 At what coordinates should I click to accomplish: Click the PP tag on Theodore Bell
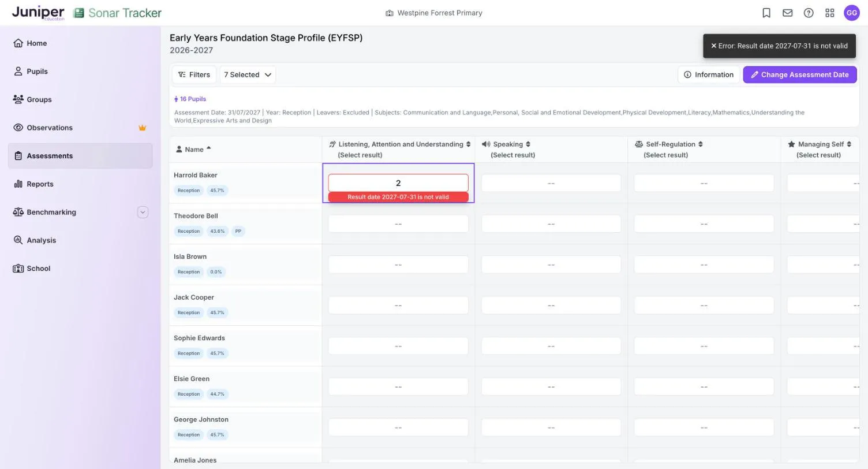point(238,231)
